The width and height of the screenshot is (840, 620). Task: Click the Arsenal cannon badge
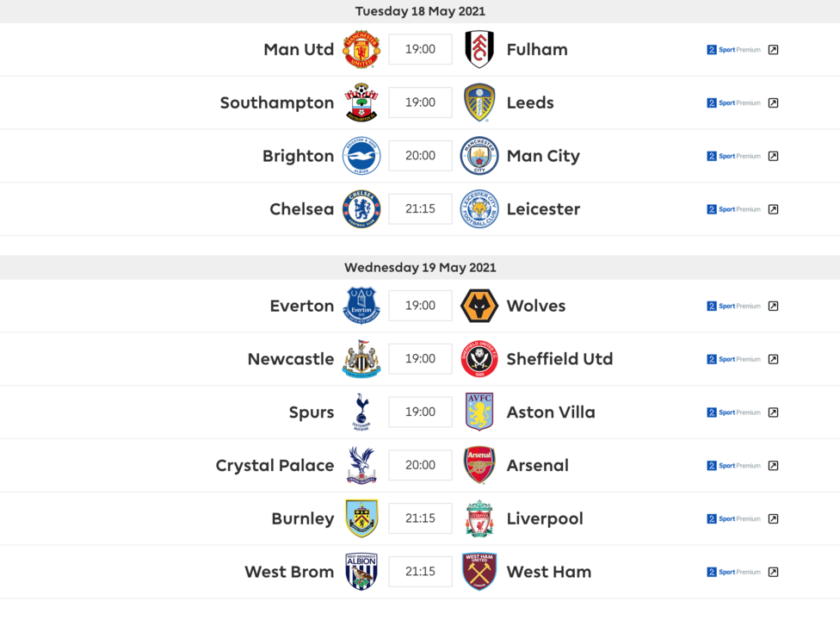[479, 465]
